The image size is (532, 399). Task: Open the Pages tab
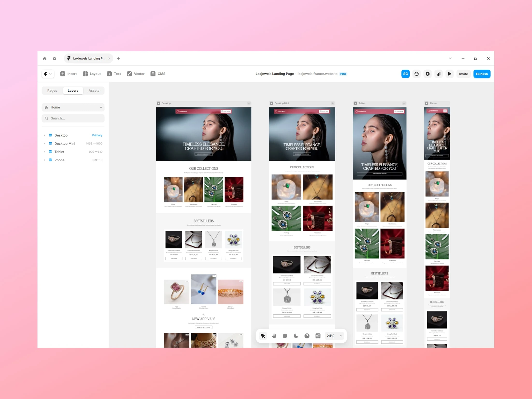pos(52,90)
